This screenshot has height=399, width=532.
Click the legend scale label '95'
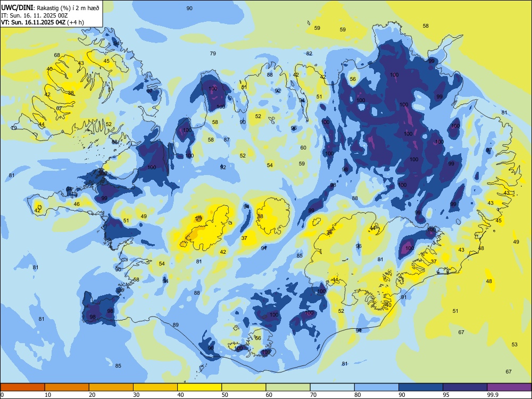[446, 395]
